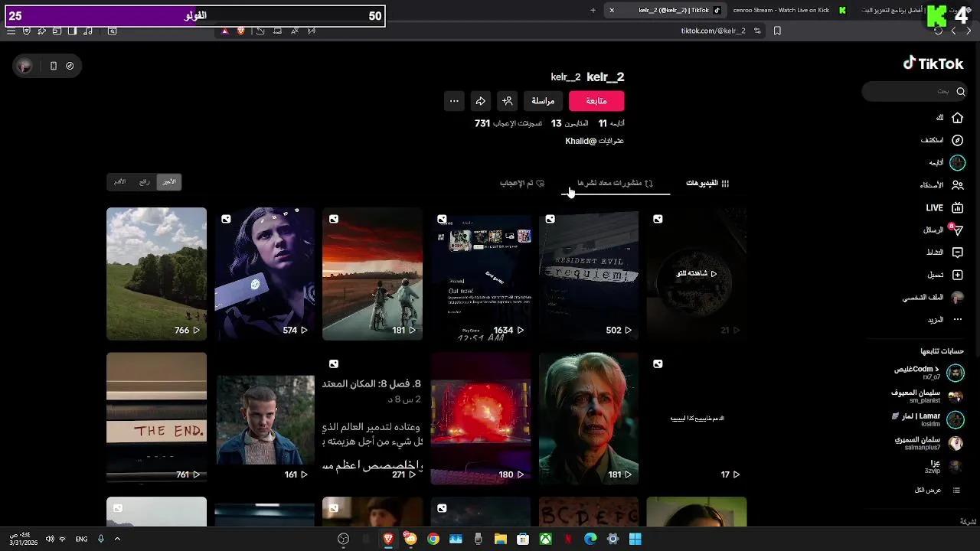
Task: Click the tiktok.com/@kelr_2 address bar
Action: coord(713,31)
